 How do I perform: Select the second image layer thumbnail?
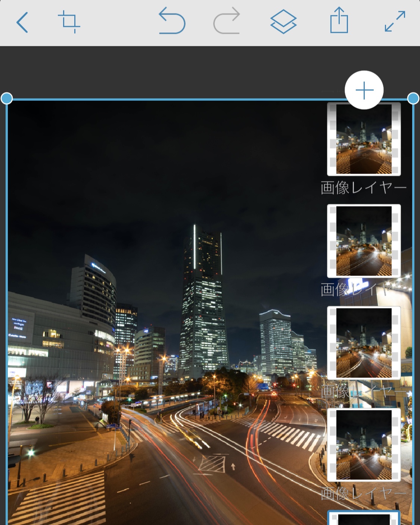[364, 241]
